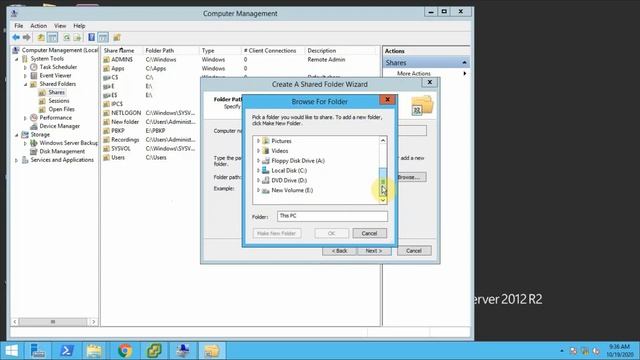640x360 pixels.
Task: Open the More Actions submenu arrow
Action: (x=464, y=73)
